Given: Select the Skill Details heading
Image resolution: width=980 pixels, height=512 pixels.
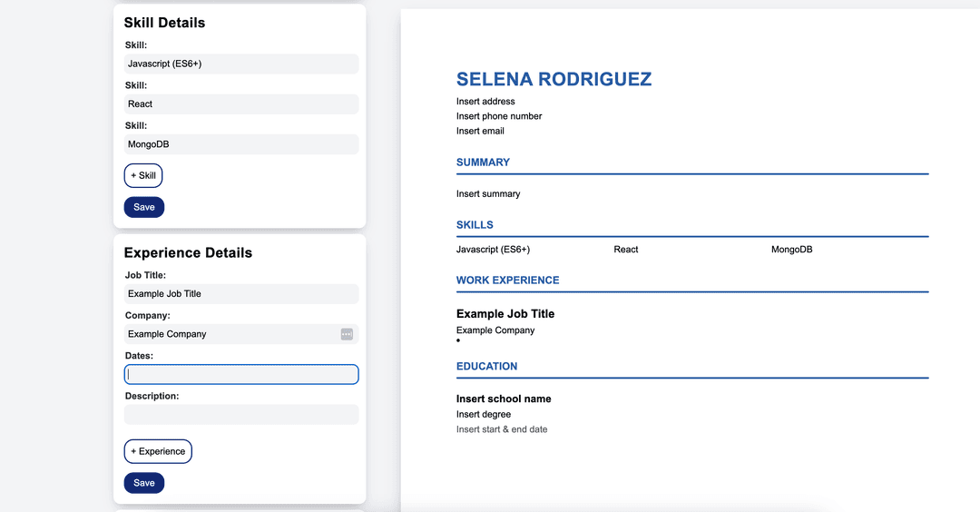Looking at the screenshot, I should [x=164, y=23].
